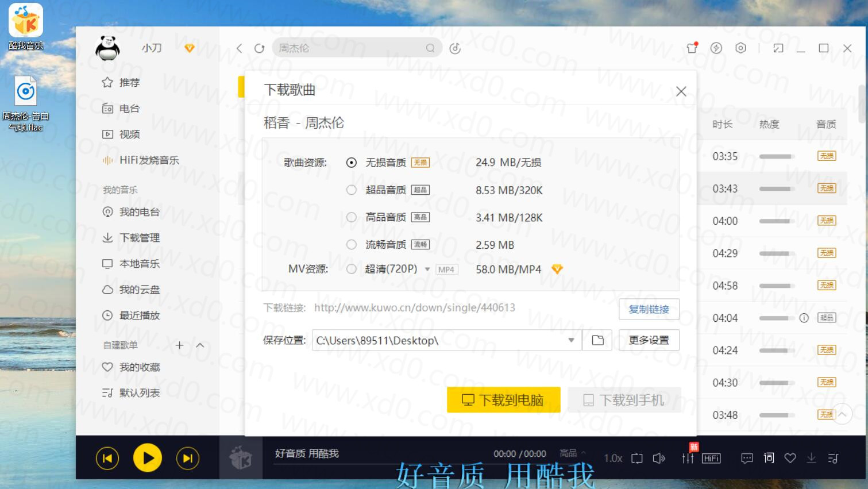Open the 酷我音乐 desktop shortcut

[x=25, y=26]
